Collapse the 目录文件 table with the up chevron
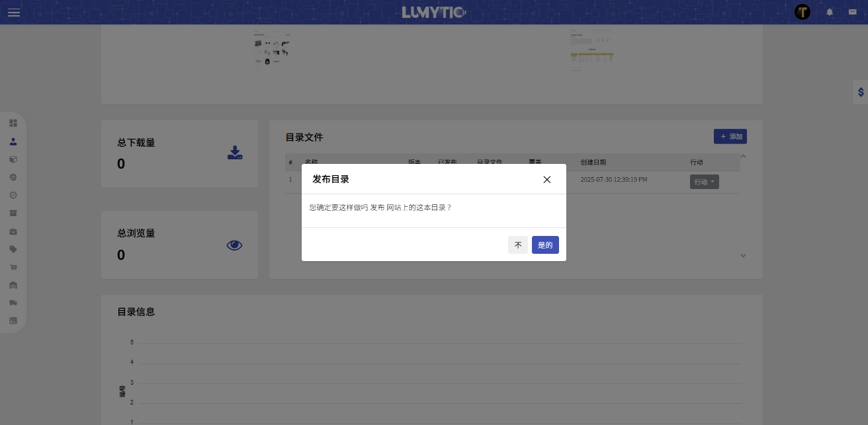The image size is (868, 425). 743,156
